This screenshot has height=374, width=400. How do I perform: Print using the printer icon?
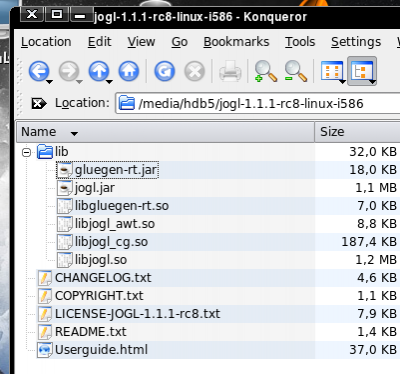230,71
